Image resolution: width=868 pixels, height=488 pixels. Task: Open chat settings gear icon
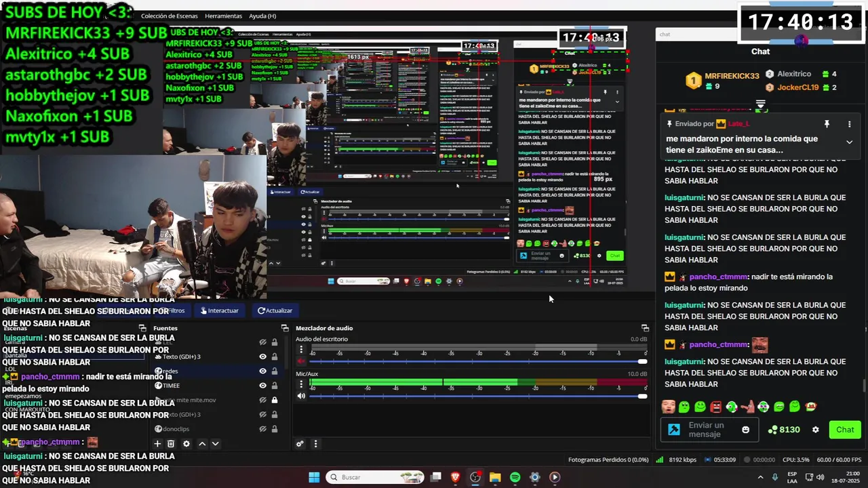tap(816, 430)
